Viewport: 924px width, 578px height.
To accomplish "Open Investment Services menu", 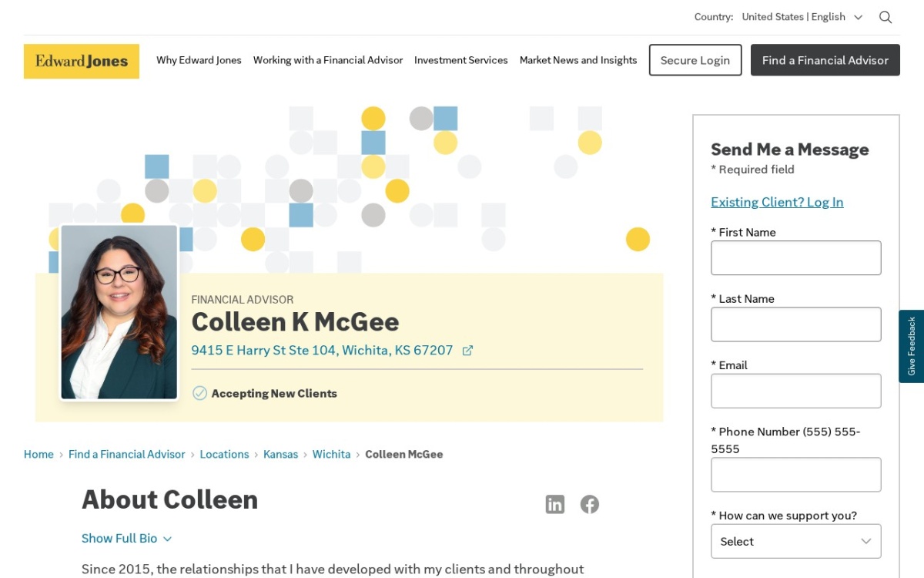I will (x=461, y=60).
